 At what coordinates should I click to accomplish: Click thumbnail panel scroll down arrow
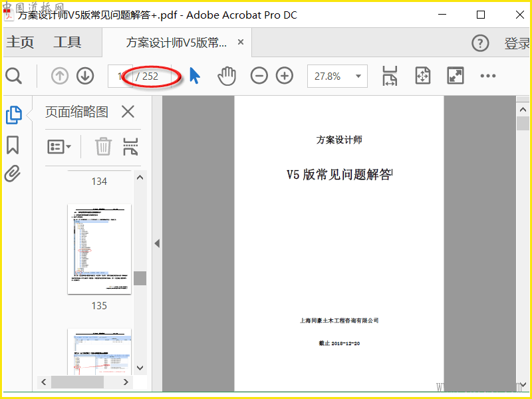(140, 368)
